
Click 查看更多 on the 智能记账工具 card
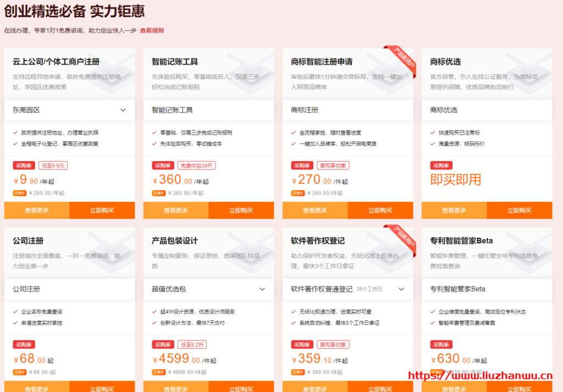coord(176,211)
